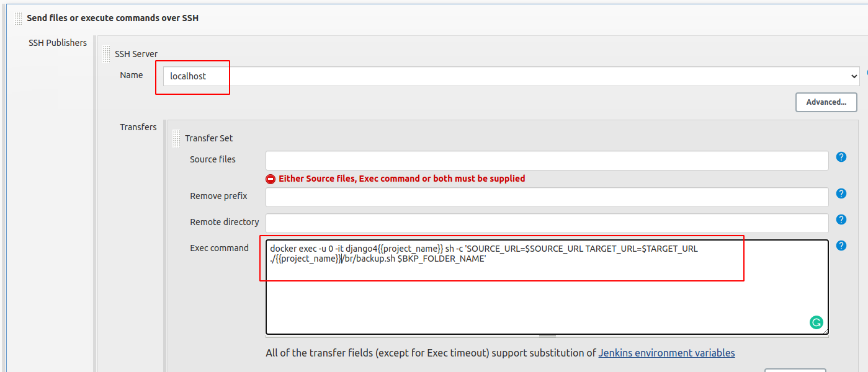
Task: Show help for Remote directory
Action: [841, 219]
